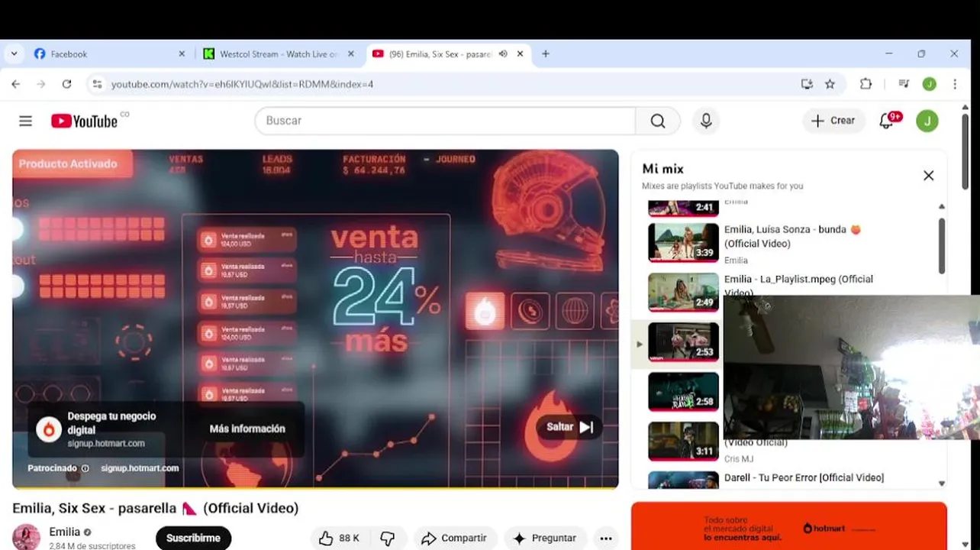
Task: Open the hotmart banner advertisement
Action: click(789, 526)
